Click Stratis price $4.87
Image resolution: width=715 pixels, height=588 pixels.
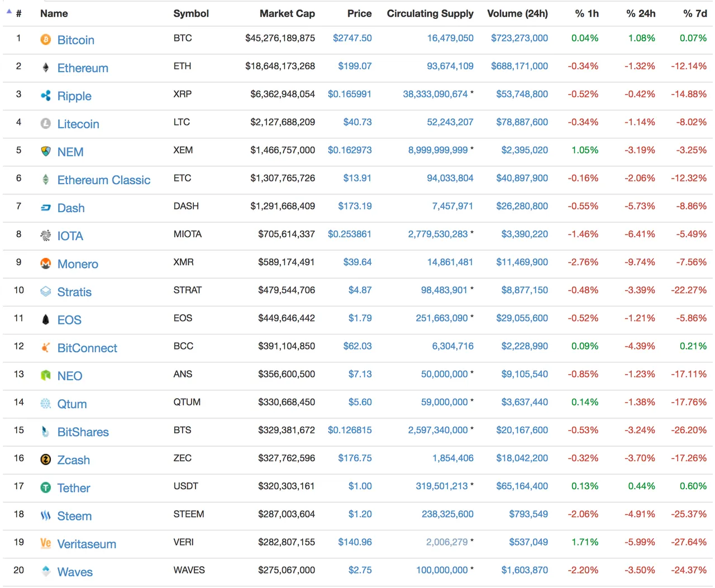click(360, 290)
